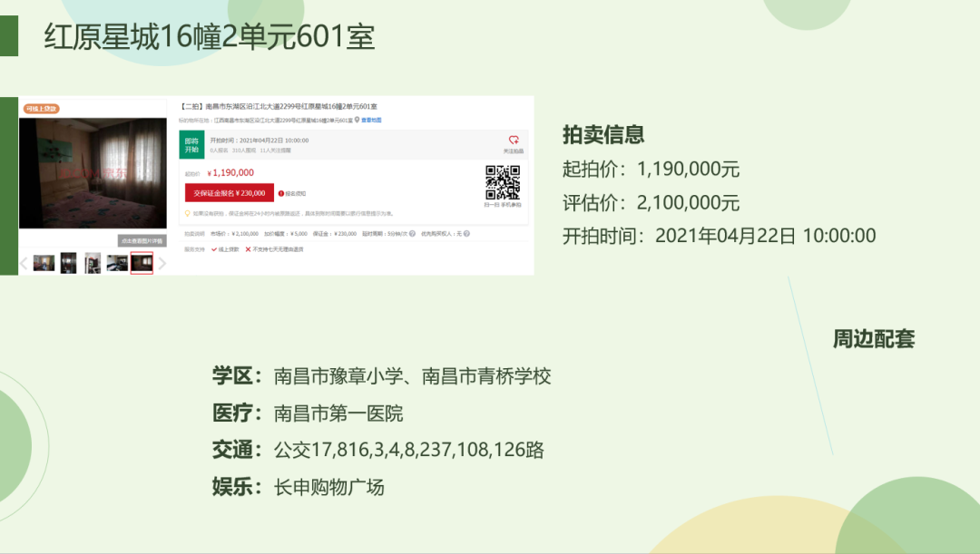The image size is (980, 554).
Task: Click the checkmark beside 线上贷款
Action: pyautogui.click(x=214, y=248)
